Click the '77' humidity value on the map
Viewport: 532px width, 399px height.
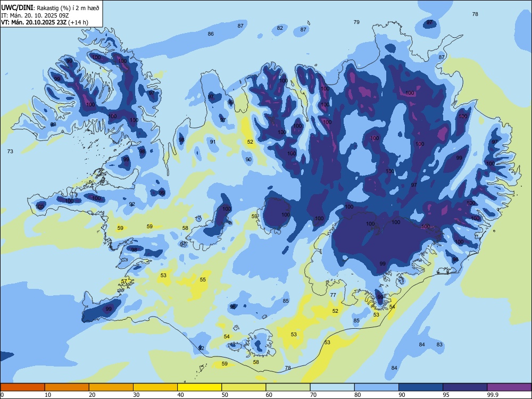tap(333, 295)
